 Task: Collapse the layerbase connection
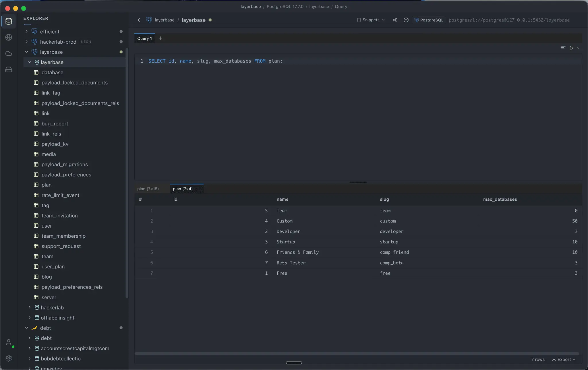[26, 52]
